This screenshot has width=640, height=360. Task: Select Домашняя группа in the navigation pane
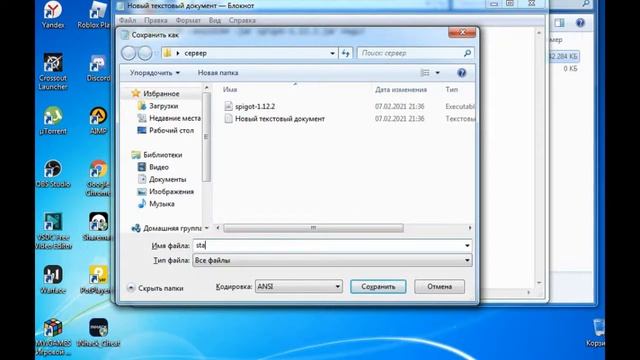pyautogui.click(x=167, y=228)
